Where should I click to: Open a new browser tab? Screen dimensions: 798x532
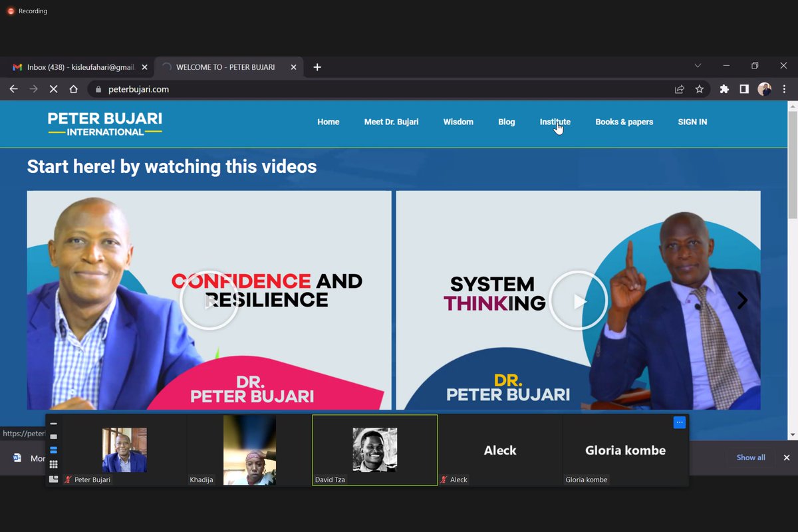point(317,67)
